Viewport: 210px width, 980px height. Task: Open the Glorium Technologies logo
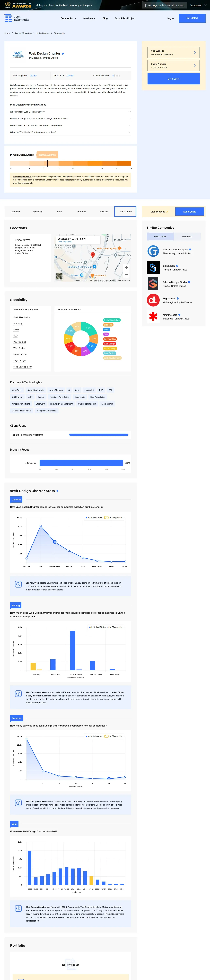click(153, 251)
